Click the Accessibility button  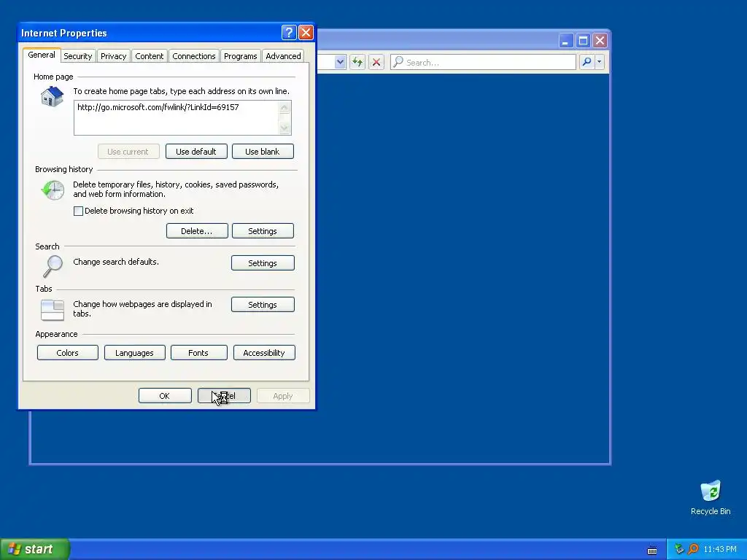264,353
